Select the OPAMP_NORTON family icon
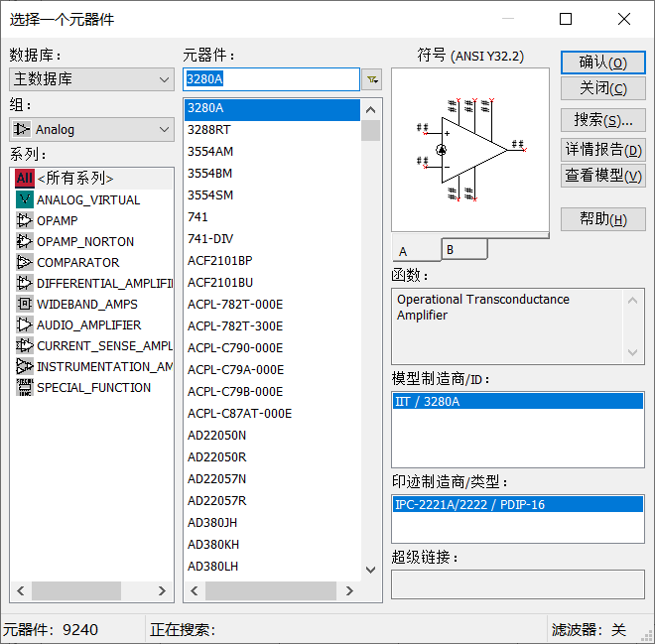 click(25, 241)
